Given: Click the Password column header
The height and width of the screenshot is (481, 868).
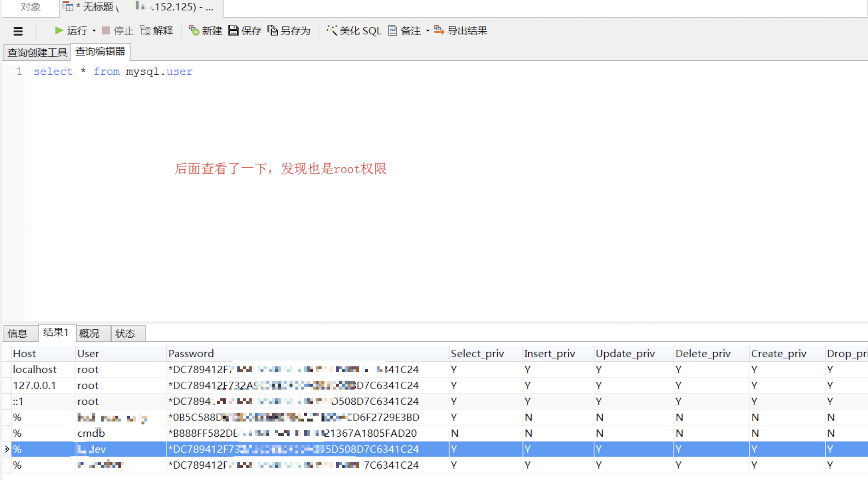Looking at the screenshot, I should (x=308, y=353).
